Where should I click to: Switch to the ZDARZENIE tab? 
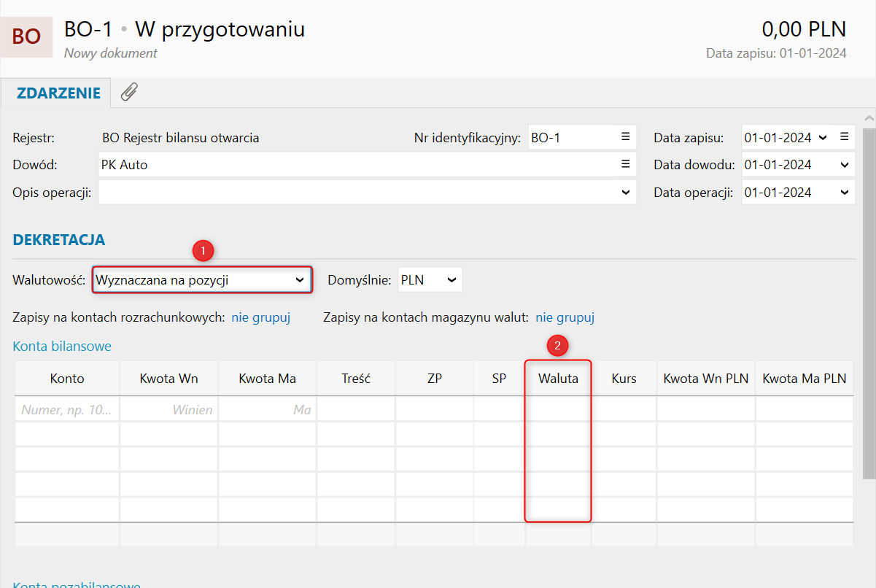[x=58, y=93]
